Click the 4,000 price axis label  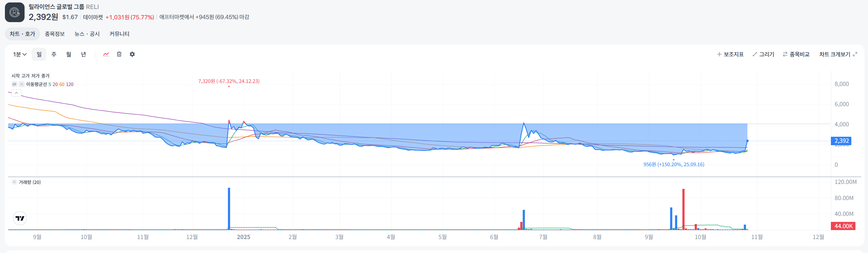point(842,124)
